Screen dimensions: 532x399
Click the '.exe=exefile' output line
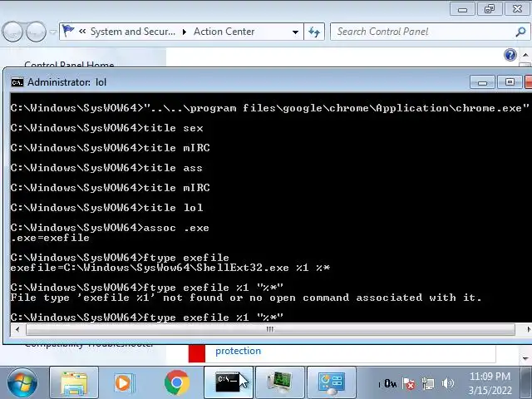(50, 238)
